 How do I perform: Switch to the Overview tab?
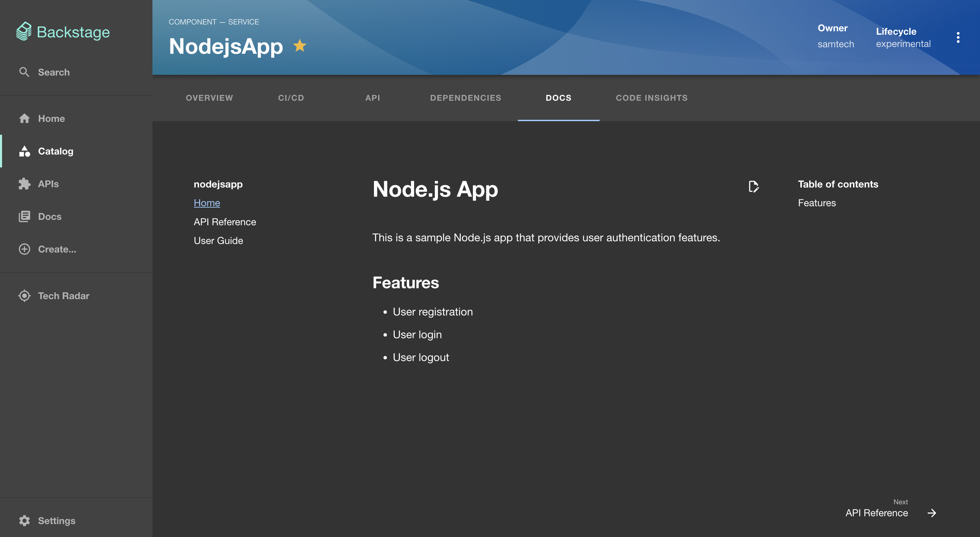click(x=209, y=98)
